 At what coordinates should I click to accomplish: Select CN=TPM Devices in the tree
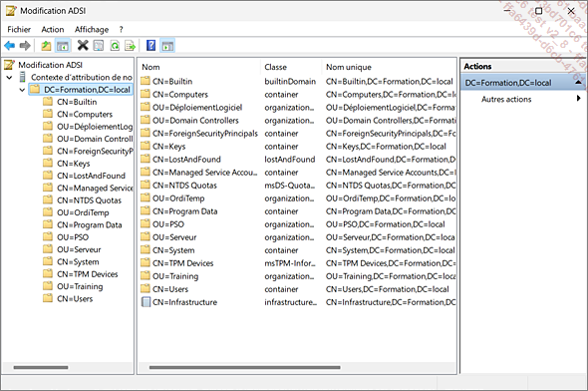click(x=88, y=274)
